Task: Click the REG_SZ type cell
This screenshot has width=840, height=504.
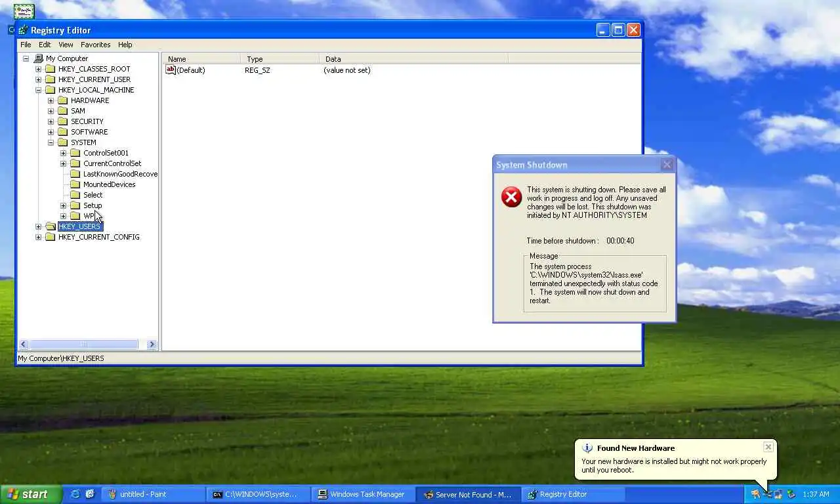Action: (257, 70)
